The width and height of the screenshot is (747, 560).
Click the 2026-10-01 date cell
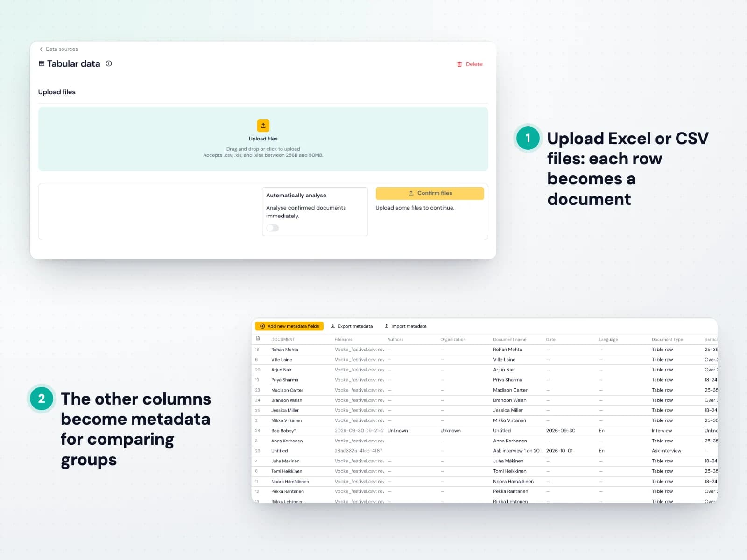click(x=559, y=451)
